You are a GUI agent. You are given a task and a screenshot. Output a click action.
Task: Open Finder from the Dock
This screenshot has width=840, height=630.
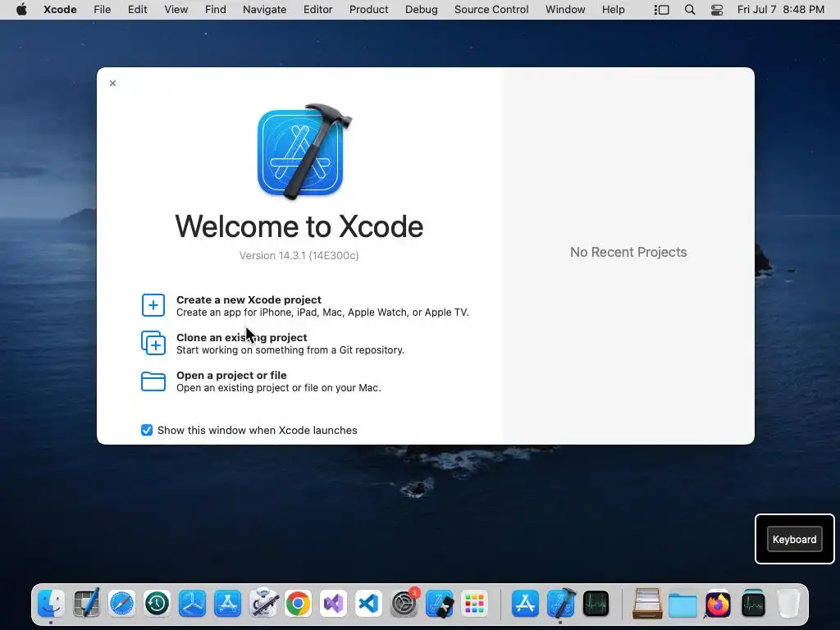pos(52,604)
